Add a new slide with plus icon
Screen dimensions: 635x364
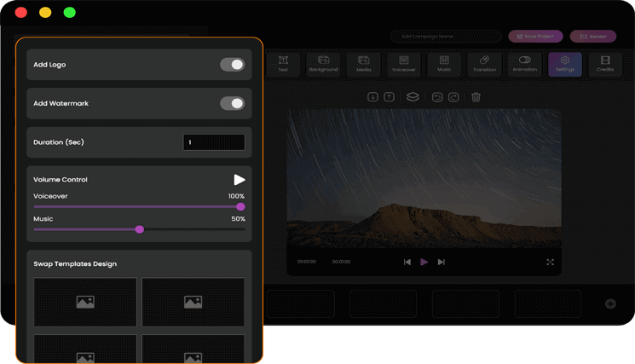tap(610, 303)
